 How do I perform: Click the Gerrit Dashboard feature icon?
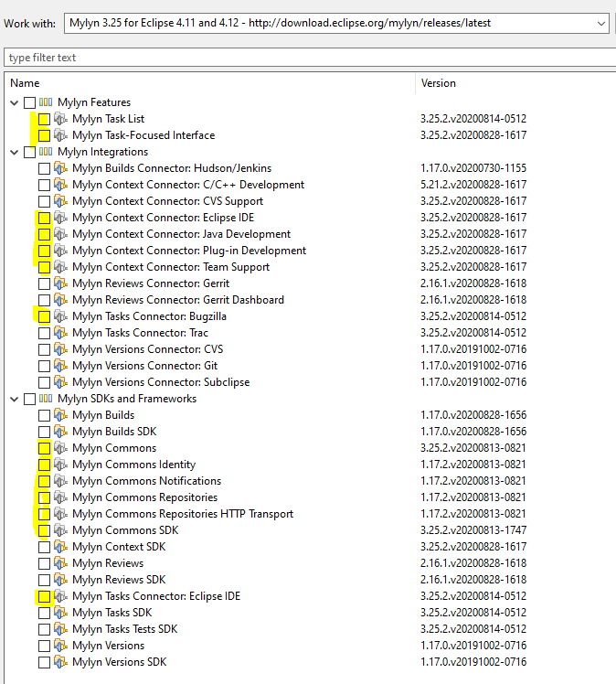coord(60,300)
